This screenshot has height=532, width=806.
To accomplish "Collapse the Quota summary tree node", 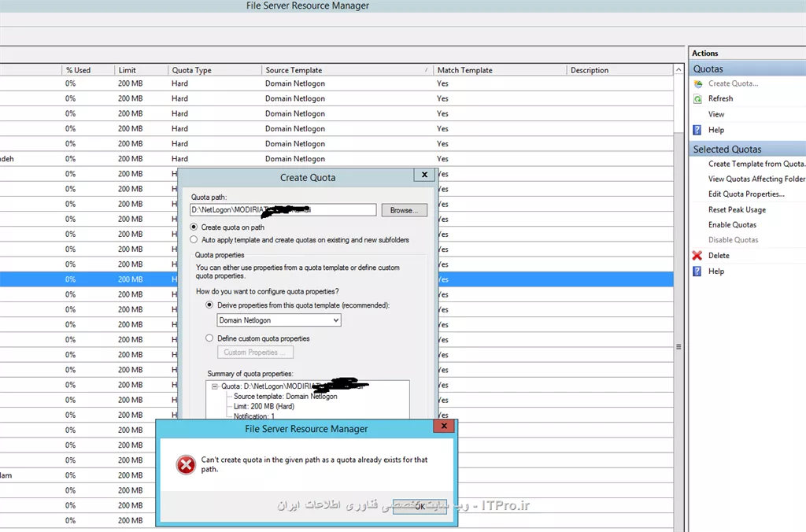I will pyautogui.click(x=215, y=386).
